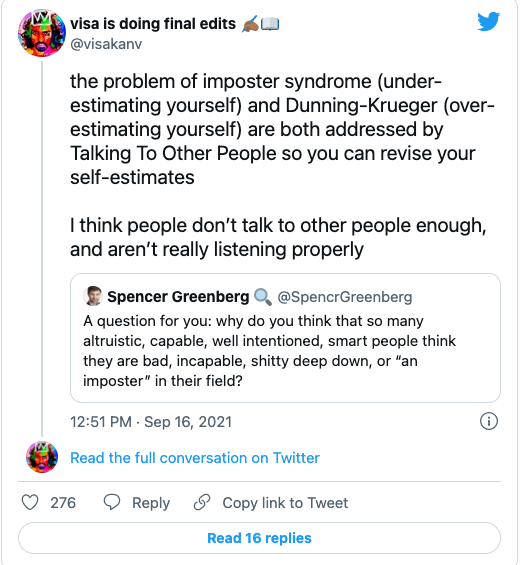Click the reply speech bubble icon
This screenshot has width=520, height=565.
112,502
